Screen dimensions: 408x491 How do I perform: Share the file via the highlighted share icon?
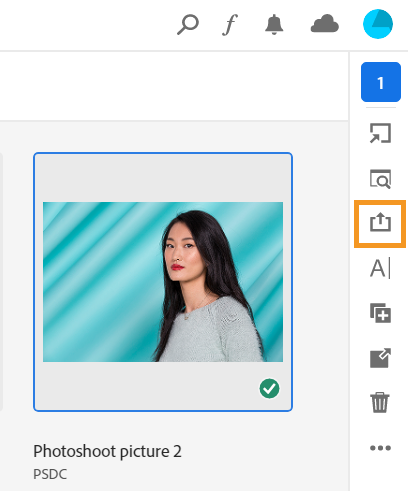(x=380, y=224)
